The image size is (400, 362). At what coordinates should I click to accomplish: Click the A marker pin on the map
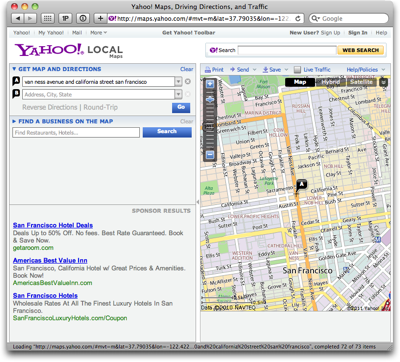tap(301, 184)
